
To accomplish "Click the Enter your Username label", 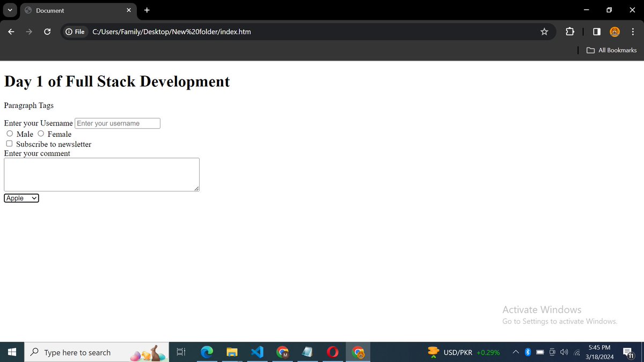I will [38, 123].
